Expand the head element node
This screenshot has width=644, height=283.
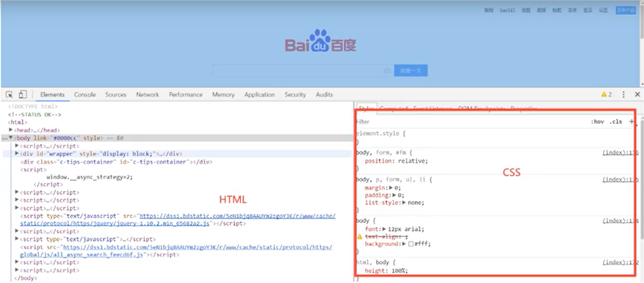(x=11, y=130)
